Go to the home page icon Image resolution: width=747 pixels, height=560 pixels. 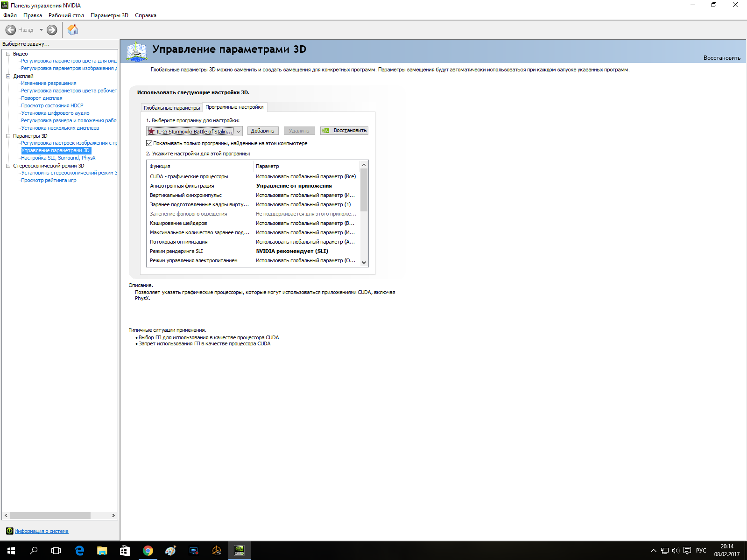point(73,30)
